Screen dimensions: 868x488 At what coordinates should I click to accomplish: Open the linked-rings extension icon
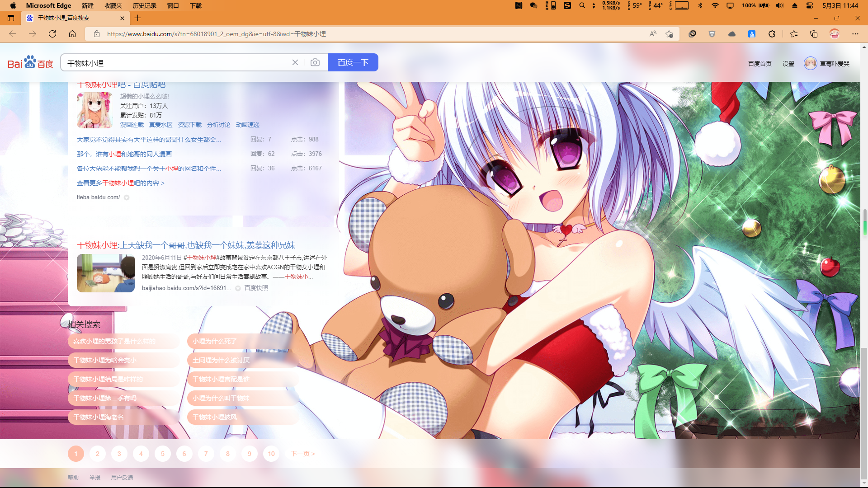tap(692, 34)
